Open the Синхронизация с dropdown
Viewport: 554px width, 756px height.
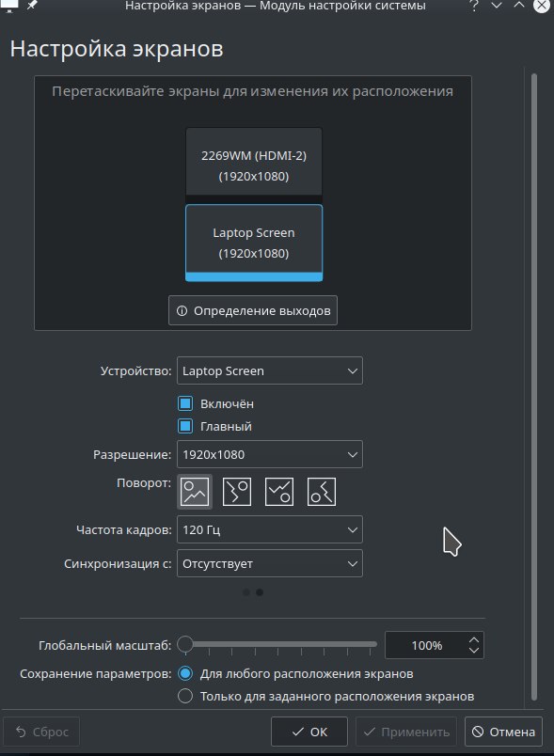point(270,563)
